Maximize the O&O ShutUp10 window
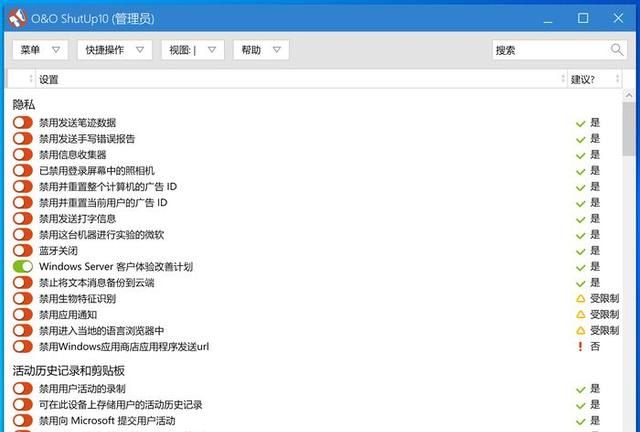 click(583, 18)
